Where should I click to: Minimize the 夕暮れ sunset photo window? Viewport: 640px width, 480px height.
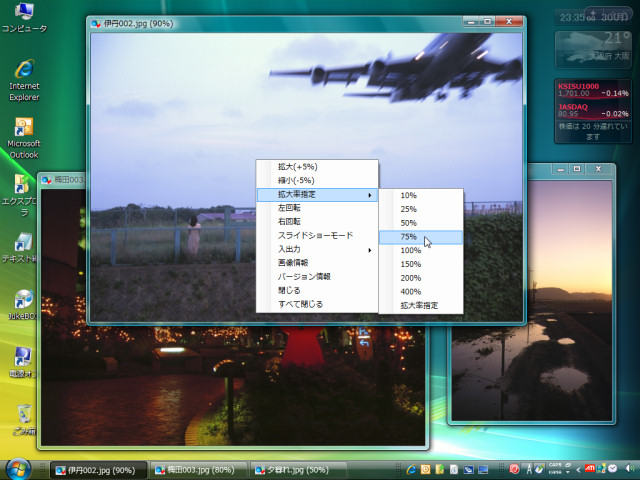561,169
